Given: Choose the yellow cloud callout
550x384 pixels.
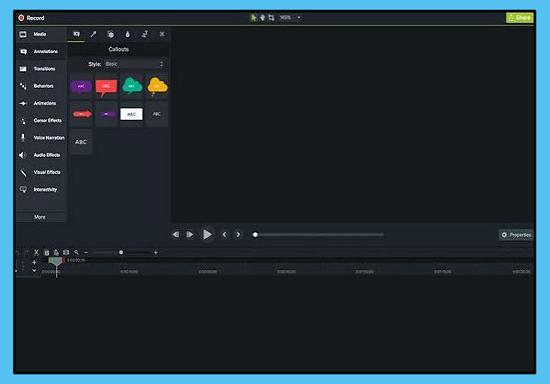Looking at the screenshot, I should (157, 86).
